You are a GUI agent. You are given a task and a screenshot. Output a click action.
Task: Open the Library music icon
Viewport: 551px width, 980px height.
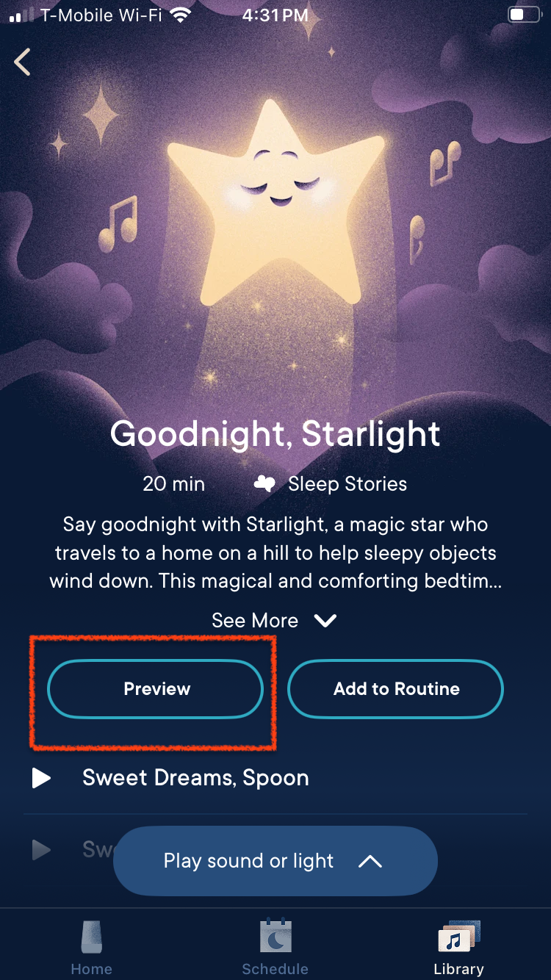[458, 937]
